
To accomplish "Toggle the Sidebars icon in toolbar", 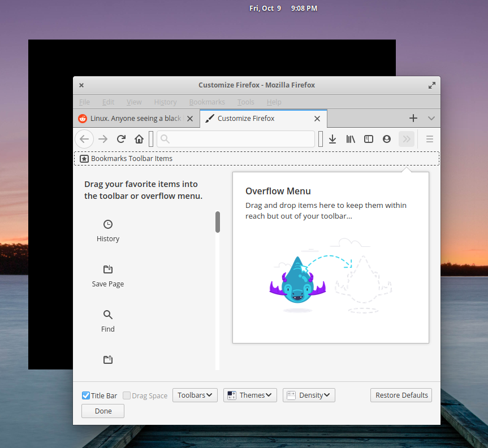I will (x=369, y=139).
